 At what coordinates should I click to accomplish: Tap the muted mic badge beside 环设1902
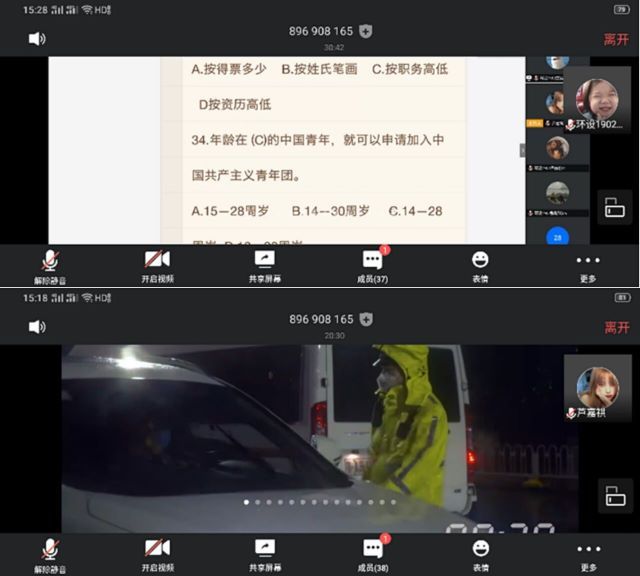pos(571,125)
